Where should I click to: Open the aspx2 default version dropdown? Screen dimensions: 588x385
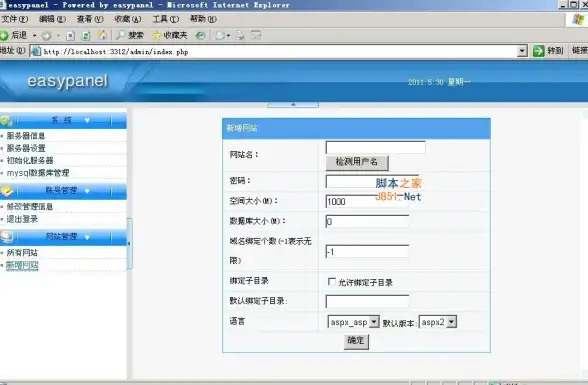452,322
